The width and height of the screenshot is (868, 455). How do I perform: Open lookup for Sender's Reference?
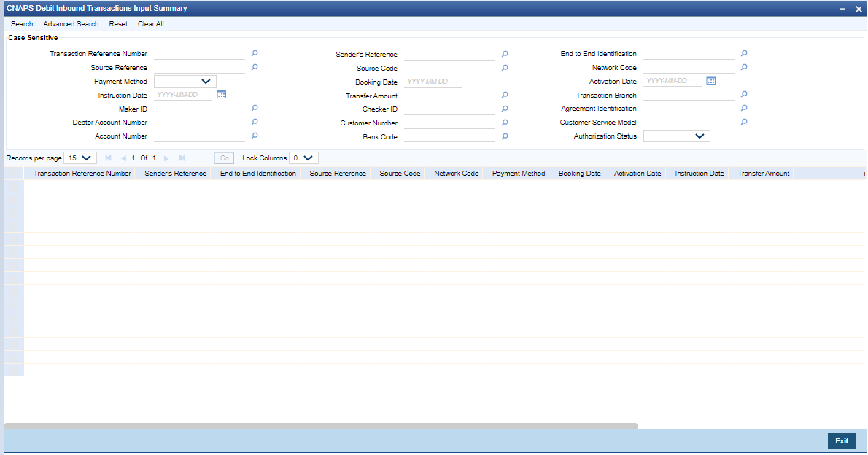point(505,54)
